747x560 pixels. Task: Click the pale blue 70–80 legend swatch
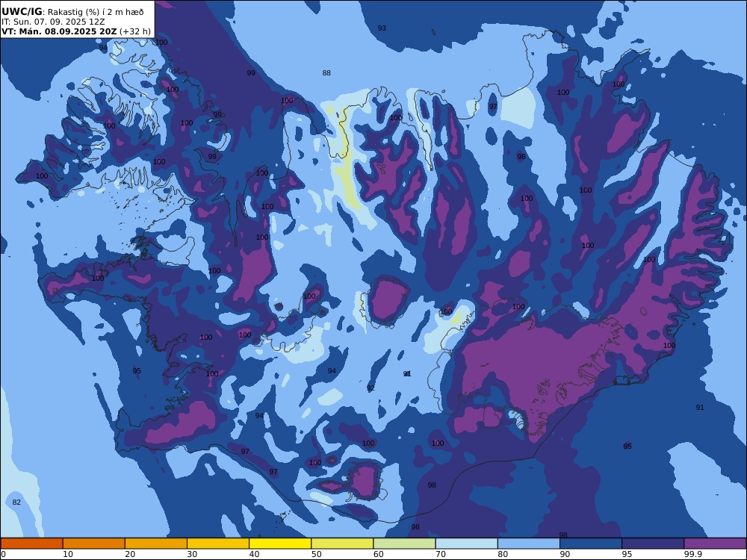[466, 544]
